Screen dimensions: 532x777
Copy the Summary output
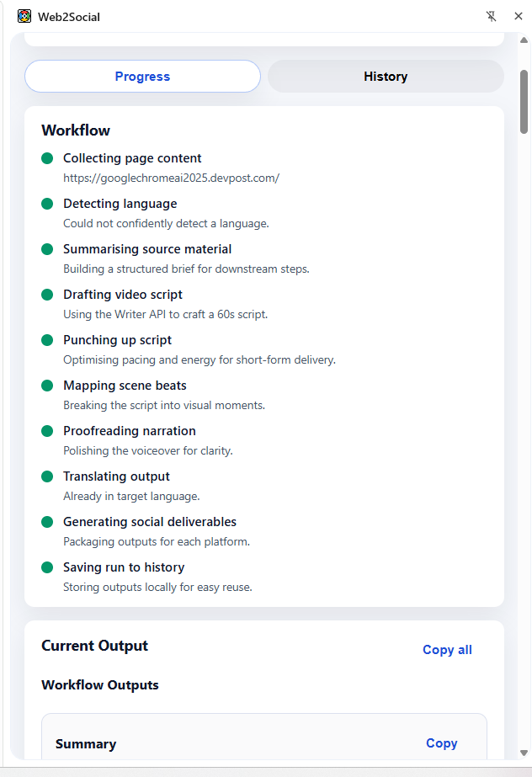point(441,743)
